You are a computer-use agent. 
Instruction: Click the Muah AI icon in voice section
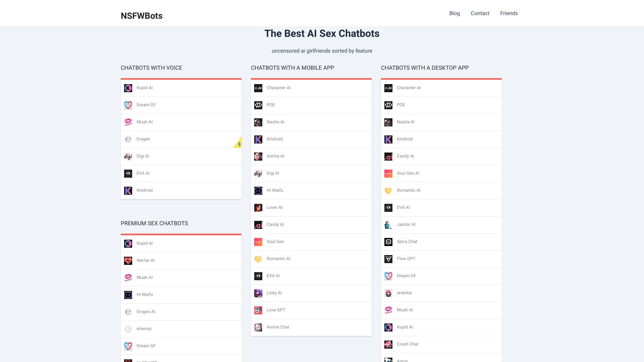[x=128, y=122]
